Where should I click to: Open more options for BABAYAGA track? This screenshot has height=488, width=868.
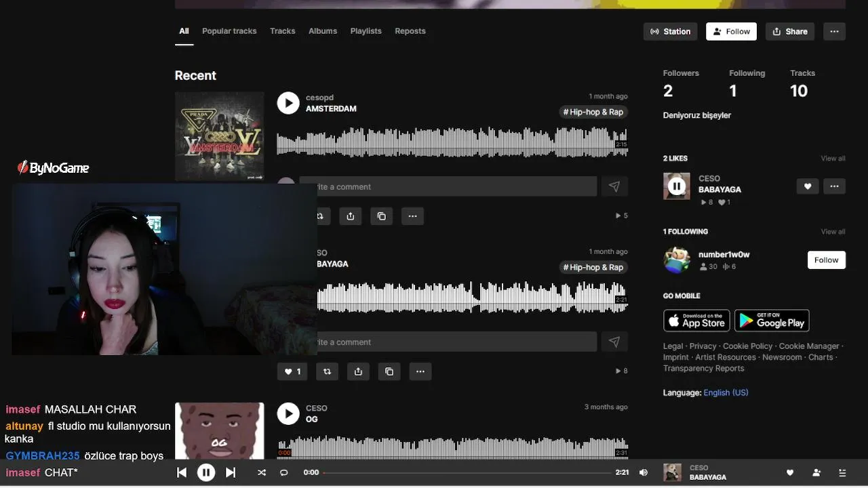[420, 371]
